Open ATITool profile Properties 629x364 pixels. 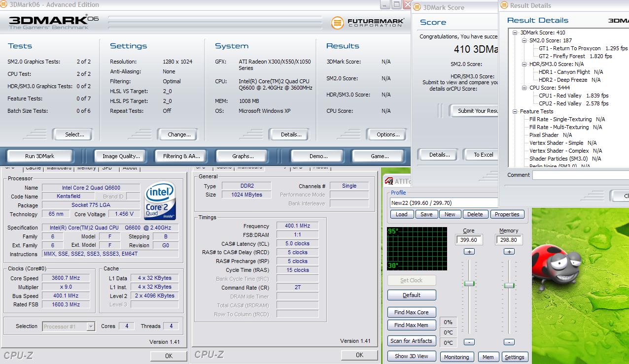tap(507, 214)
